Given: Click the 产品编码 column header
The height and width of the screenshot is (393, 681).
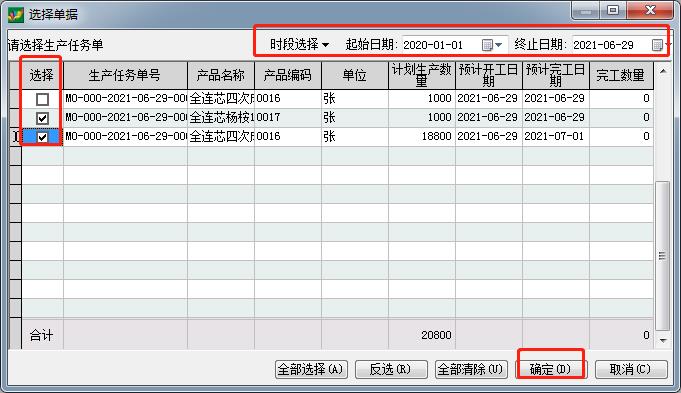Looking at the screenshot, I should [x=288, y=75].
